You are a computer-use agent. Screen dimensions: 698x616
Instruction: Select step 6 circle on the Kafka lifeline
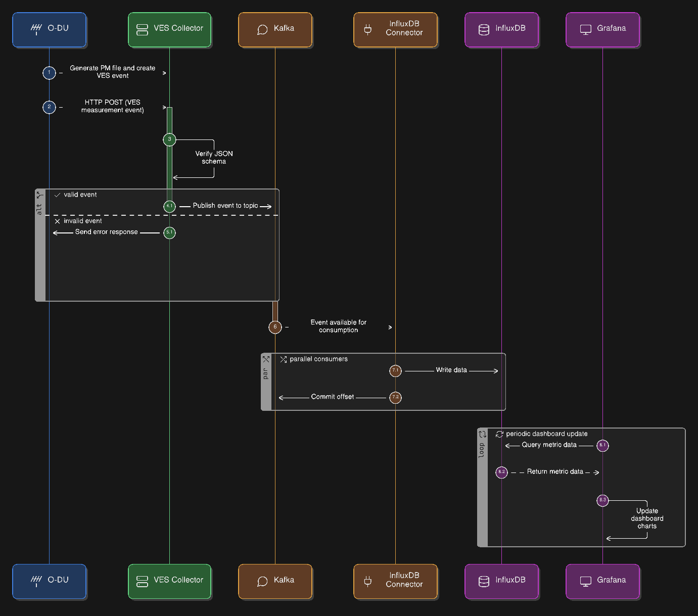(275, 327)
